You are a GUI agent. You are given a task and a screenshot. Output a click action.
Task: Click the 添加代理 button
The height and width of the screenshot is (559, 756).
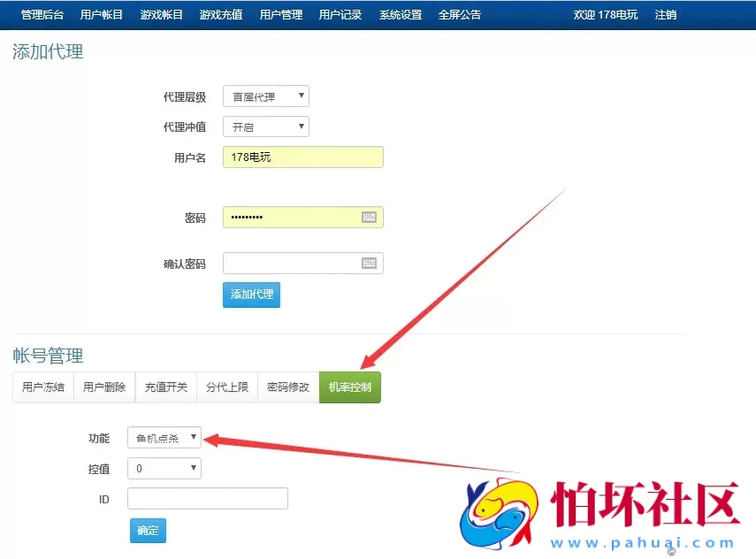pyautogui.click(x=250, y=295)
